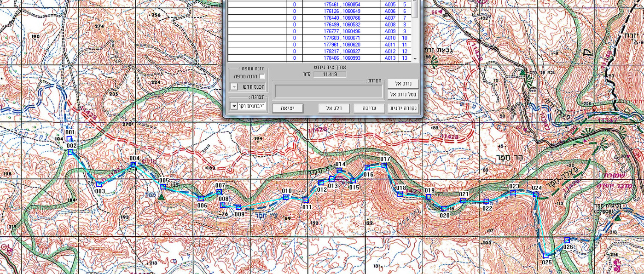This screenshot has width=644, height=274.
Task: Select waypoint 011 marker on map
Action: click(306, 200)
